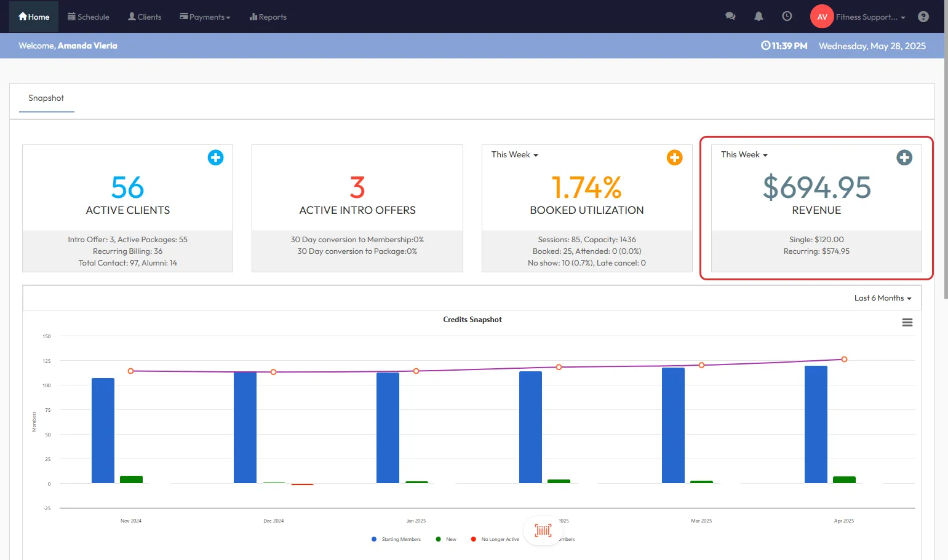Open the chat messages icon

(x=730, y=17)
